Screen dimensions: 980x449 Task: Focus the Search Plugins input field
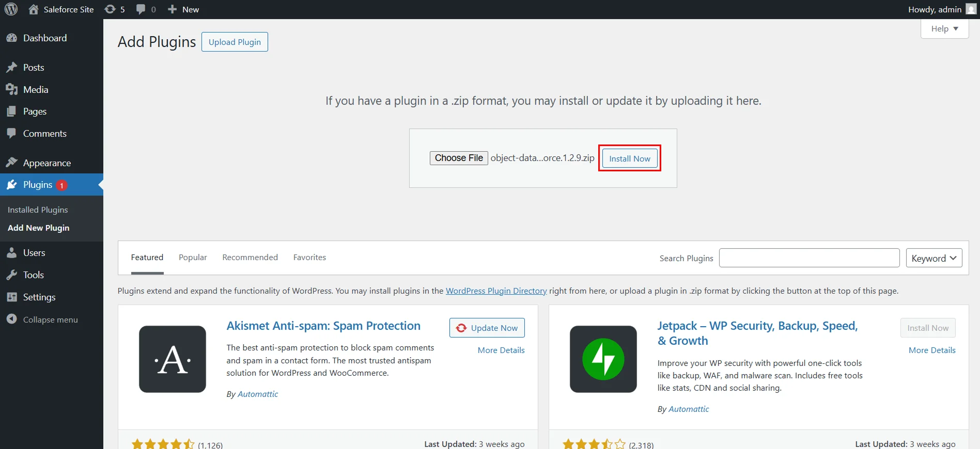(810, 258)
